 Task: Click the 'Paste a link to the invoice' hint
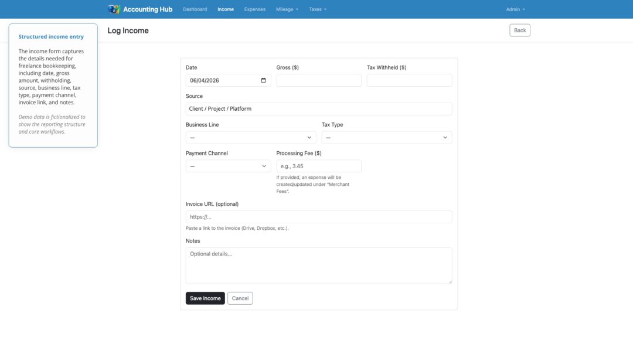(x=237, y=228)
